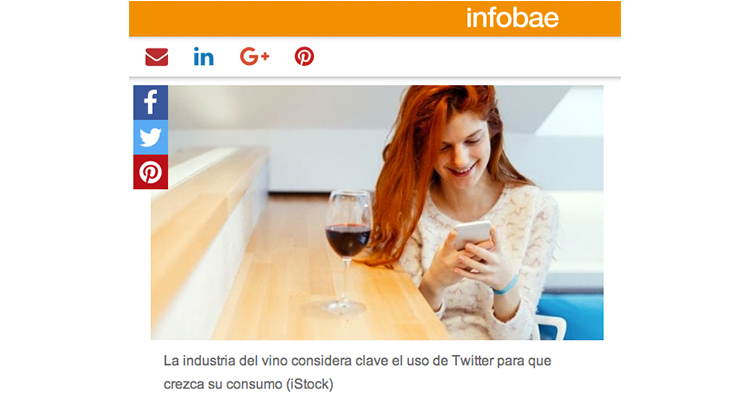Share the article by email envelope icon
Image resolution: width=750 pixels, height=400 pixels.
[x=156, y=57]
